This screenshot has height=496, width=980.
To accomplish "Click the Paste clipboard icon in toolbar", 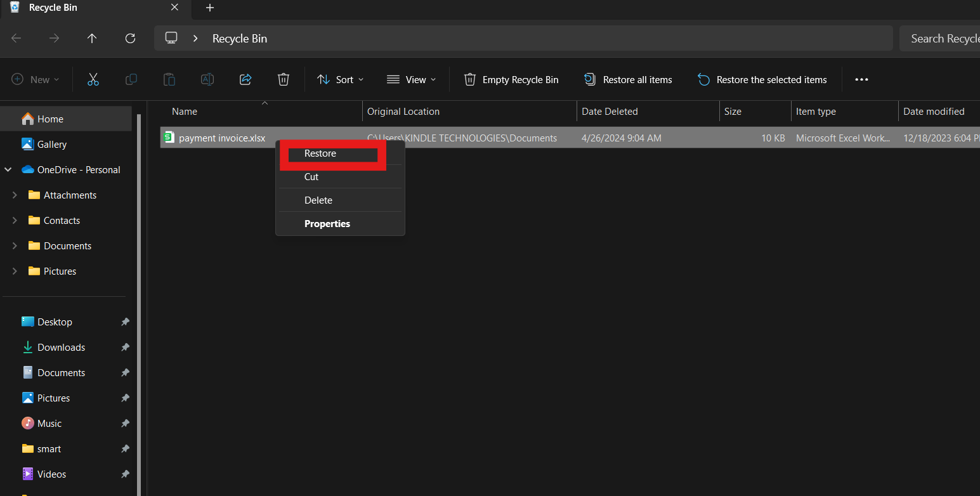I will pyautogui.click(x=169, y=79).
